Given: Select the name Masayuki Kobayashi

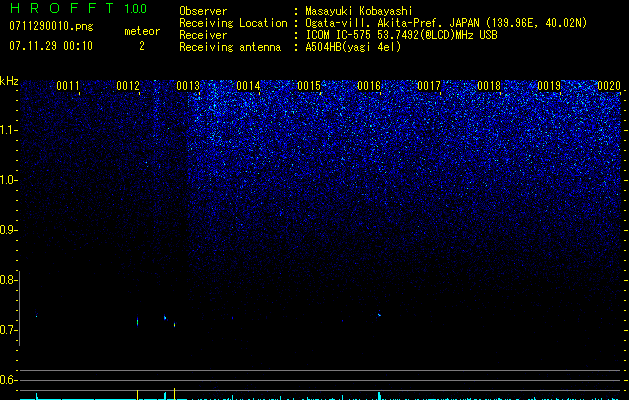Looking at the screenshot, I should 359,11.
